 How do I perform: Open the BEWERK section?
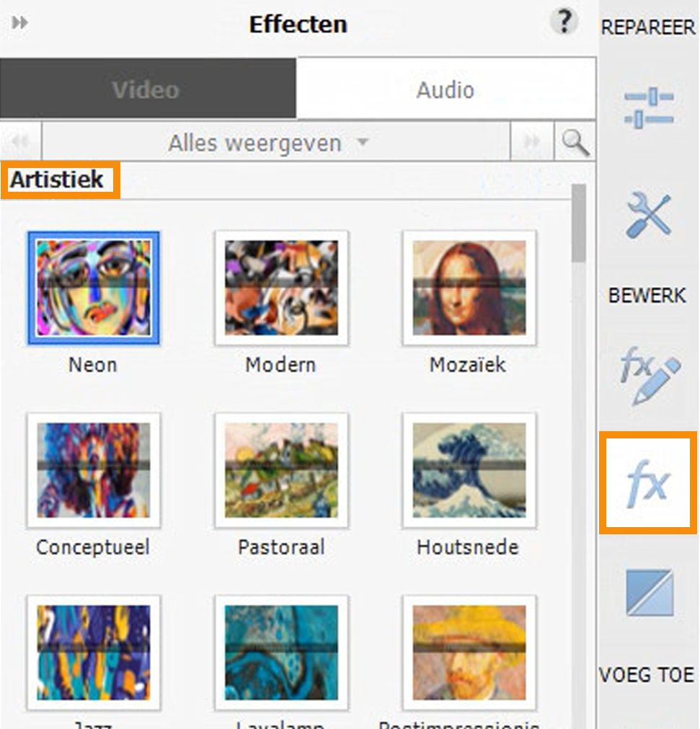click(647, 295)
